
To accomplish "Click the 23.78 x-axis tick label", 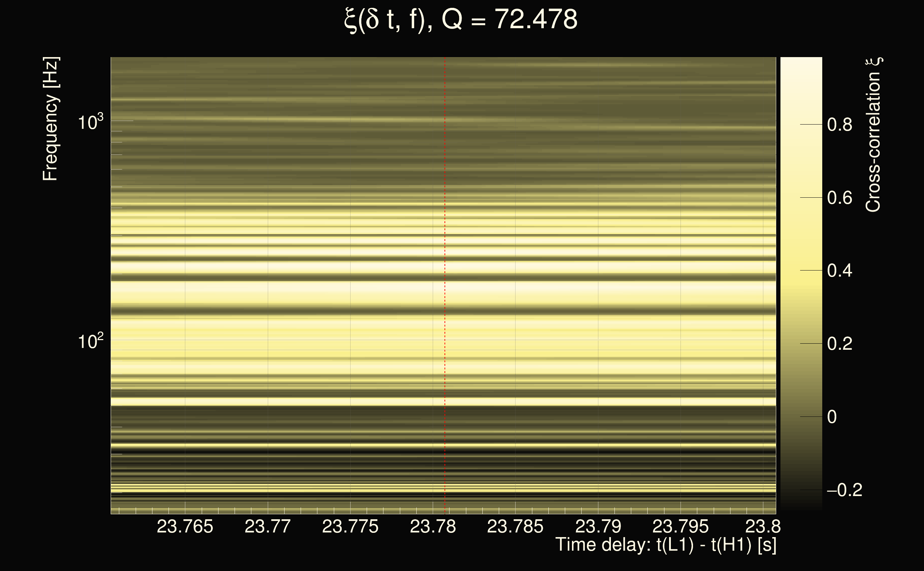I will (x=432, y=526).
